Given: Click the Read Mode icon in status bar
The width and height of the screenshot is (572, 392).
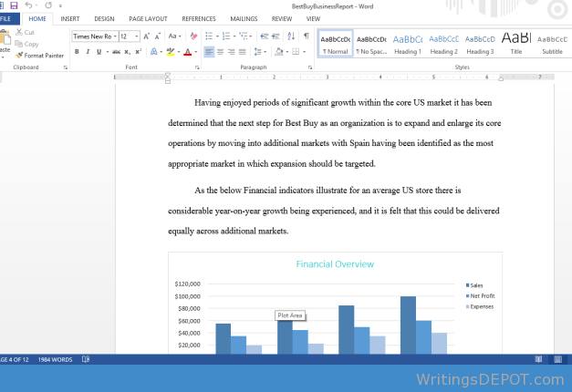Looking at the screenshot, I should coord(538,359).
